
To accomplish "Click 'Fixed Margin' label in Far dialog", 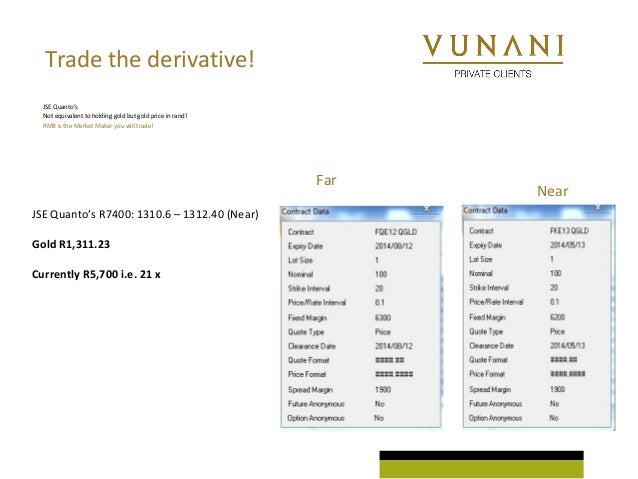I will click(307, 318).
